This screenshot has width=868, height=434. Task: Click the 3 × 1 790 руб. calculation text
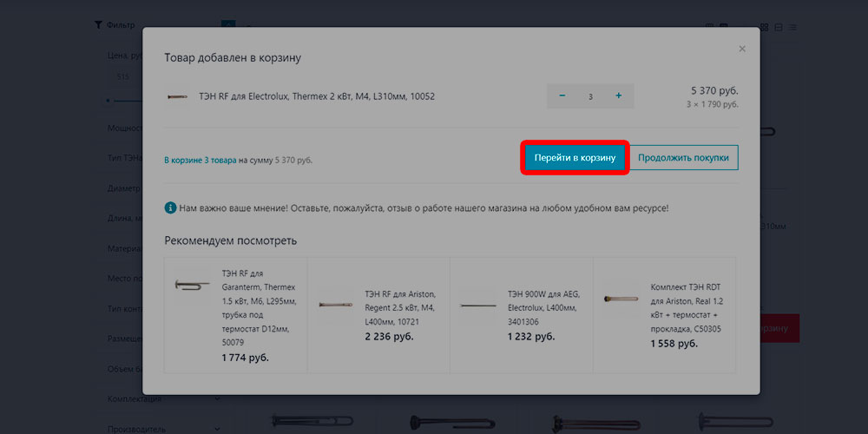(712, 104)
